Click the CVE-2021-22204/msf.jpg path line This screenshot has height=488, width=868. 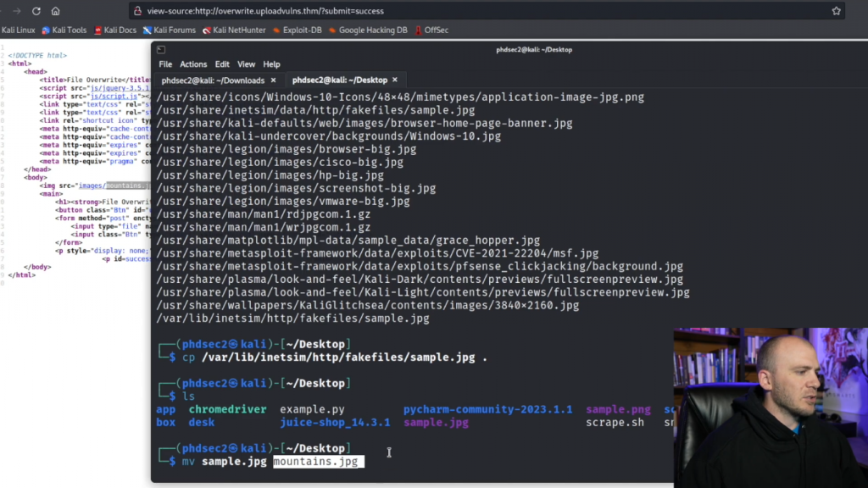click(377, 253)
